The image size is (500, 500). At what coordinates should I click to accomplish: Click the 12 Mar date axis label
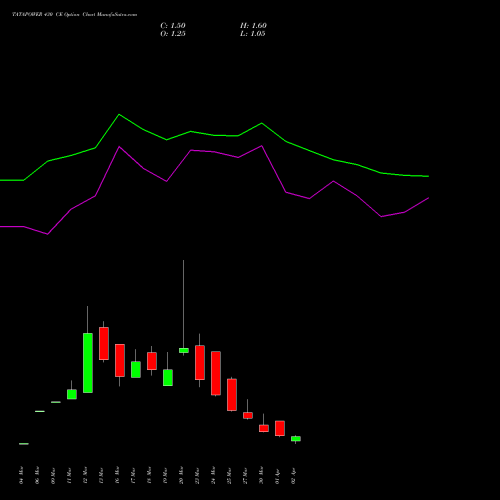pos(85,475)
